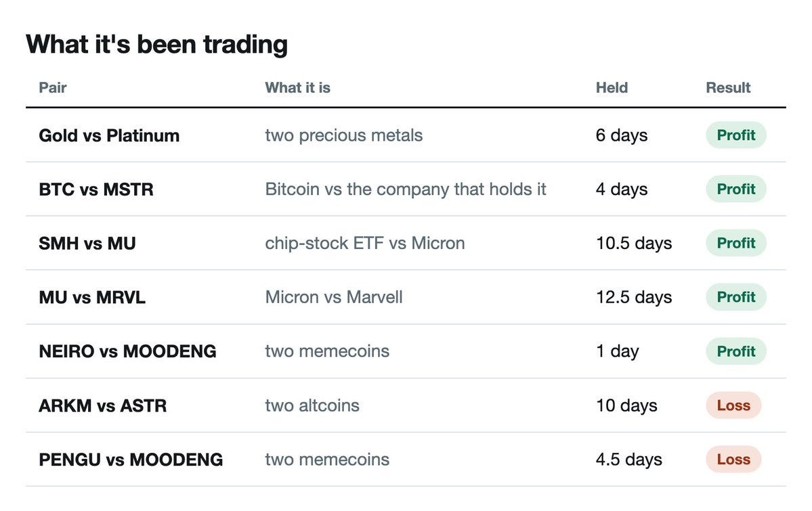Click the 'What it's been trading' heading

pyautogui.click(x=157, y=44)
